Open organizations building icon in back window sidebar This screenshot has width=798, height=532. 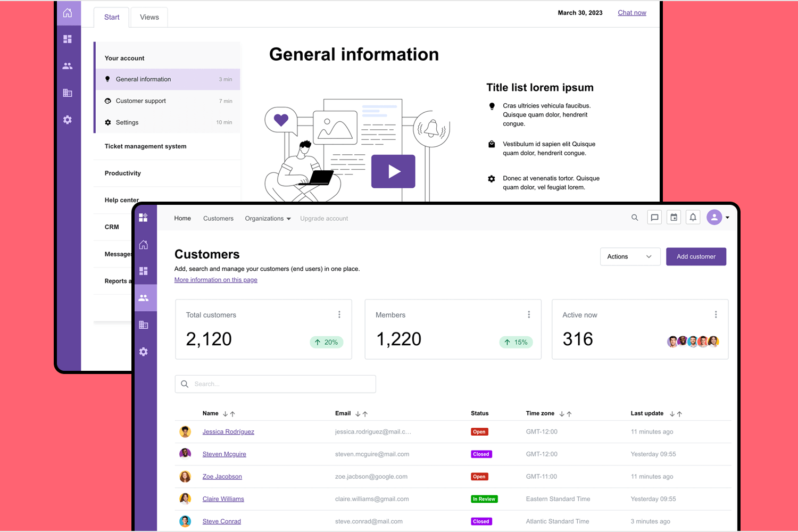[68, 93]
